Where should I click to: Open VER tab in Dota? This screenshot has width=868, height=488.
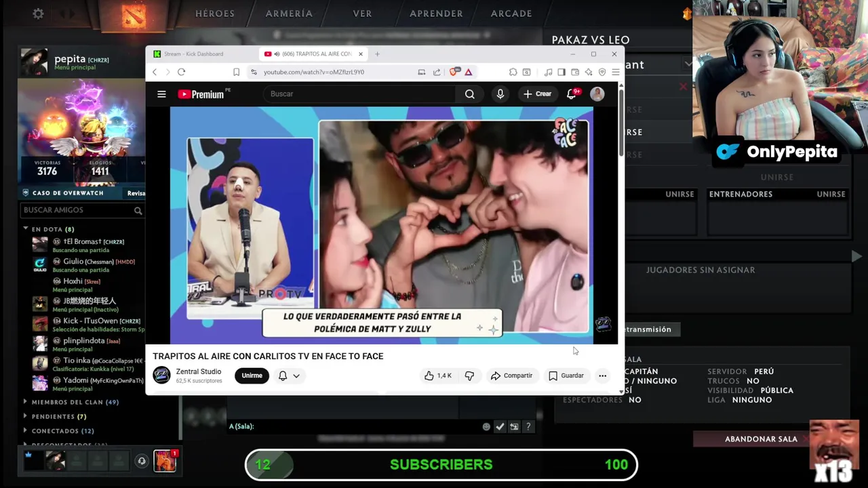coord(362,14)
